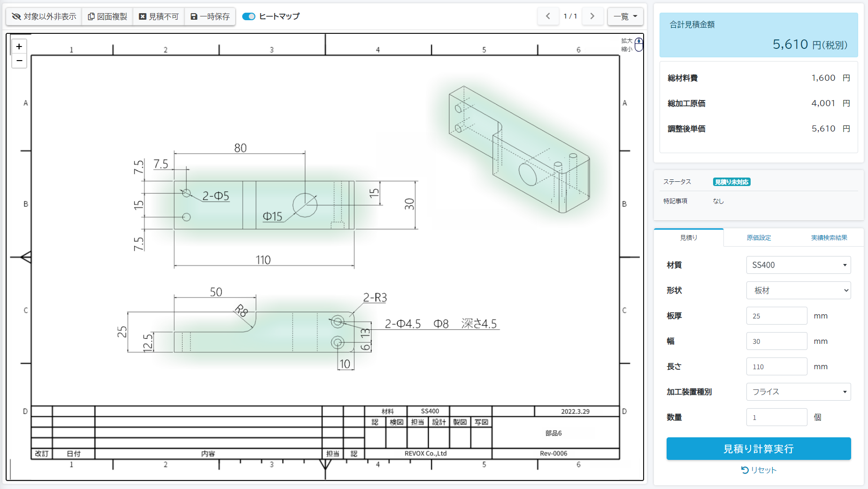Click the R8 radius label
The width and height of the screenshot is (868, 489).
(241, 310)
